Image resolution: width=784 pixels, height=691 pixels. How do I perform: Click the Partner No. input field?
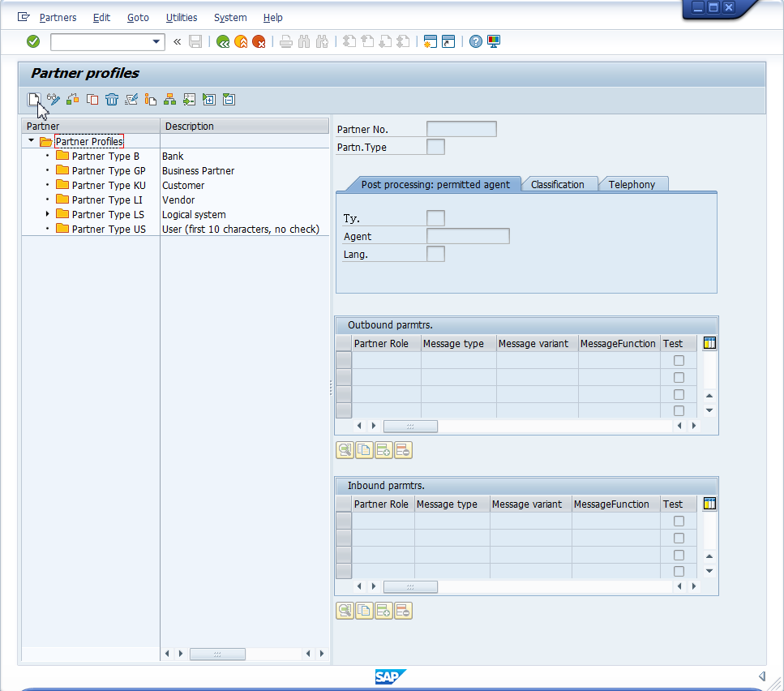(461, 129)
